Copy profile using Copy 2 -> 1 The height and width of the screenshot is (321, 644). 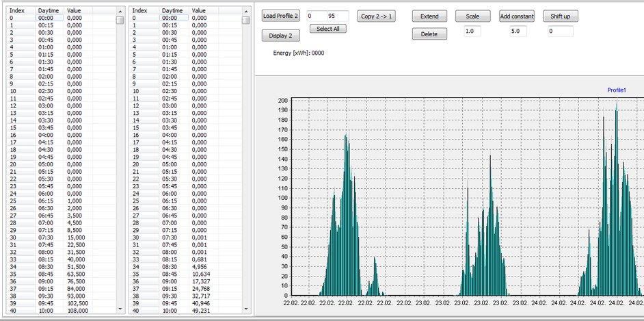377,16
